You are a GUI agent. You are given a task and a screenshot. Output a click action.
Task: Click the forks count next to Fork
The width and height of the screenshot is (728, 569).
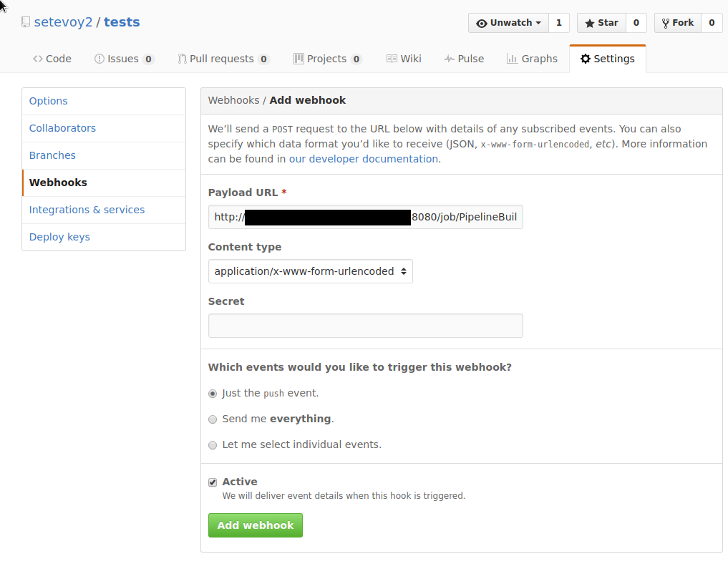coord(712,23)
